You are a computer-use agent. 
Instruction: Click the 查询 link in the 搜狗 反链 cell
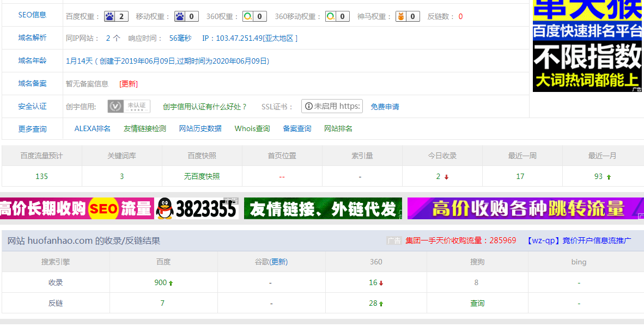(477, 303)
